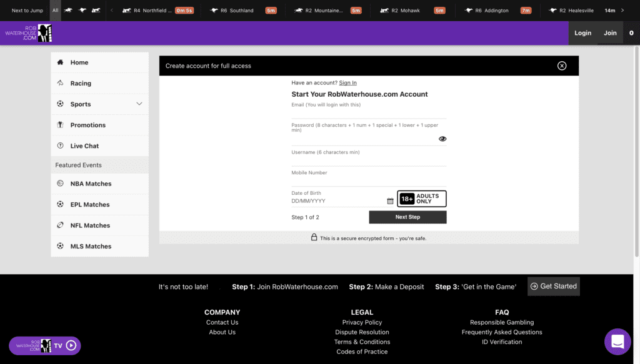This screenshot has width=640, height=364.
Task: Focus the Username input field
Action: [369, 160]
